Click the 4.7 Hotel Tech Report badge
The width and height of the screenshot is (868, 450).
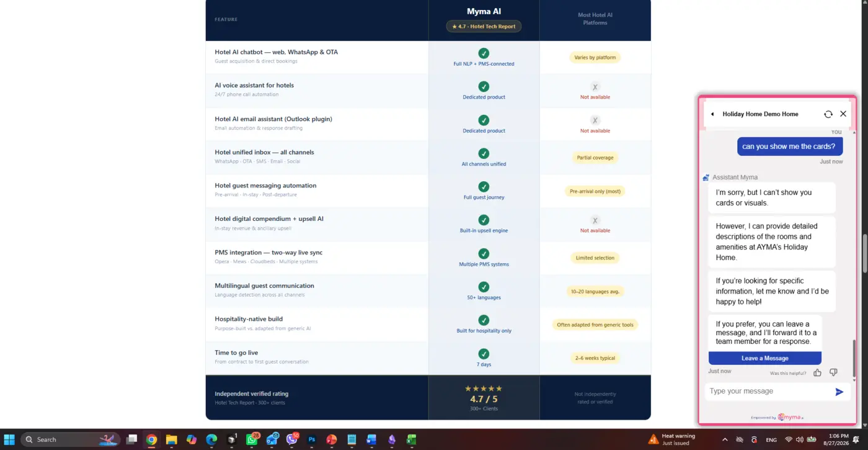pyautogui.click(x=484, y=27)
